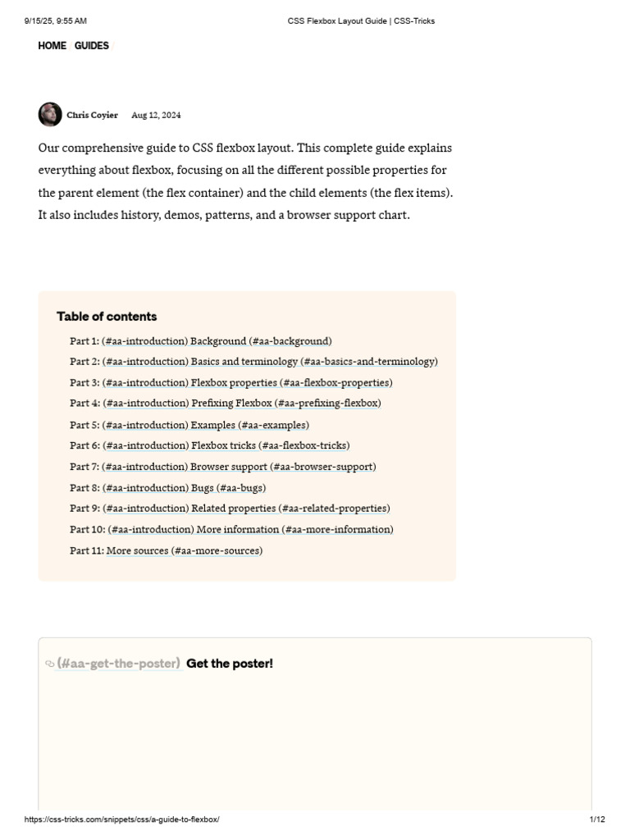Open the GUIDES breadcrumb link
The height and width of the screenshot is (840, 630).
coord(92,46)
